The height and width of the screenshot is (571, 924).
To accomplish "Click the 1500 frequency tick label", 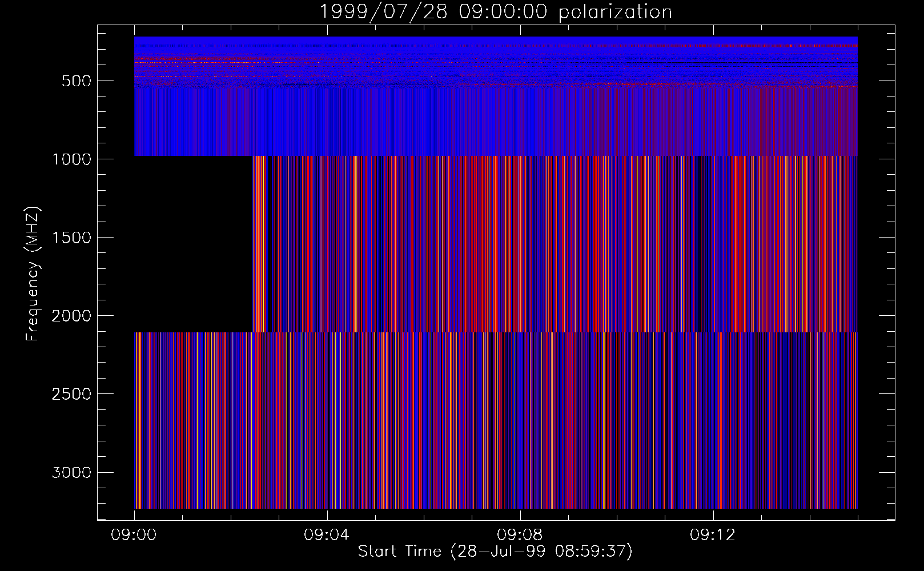I will point(71,238).
